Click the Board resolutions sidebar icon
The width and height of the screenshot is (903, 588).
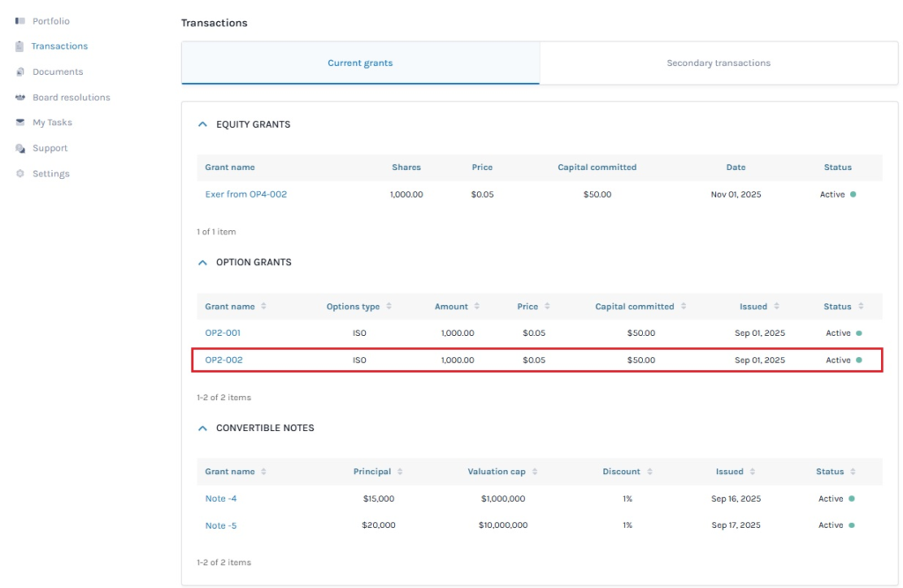(20, 98)
